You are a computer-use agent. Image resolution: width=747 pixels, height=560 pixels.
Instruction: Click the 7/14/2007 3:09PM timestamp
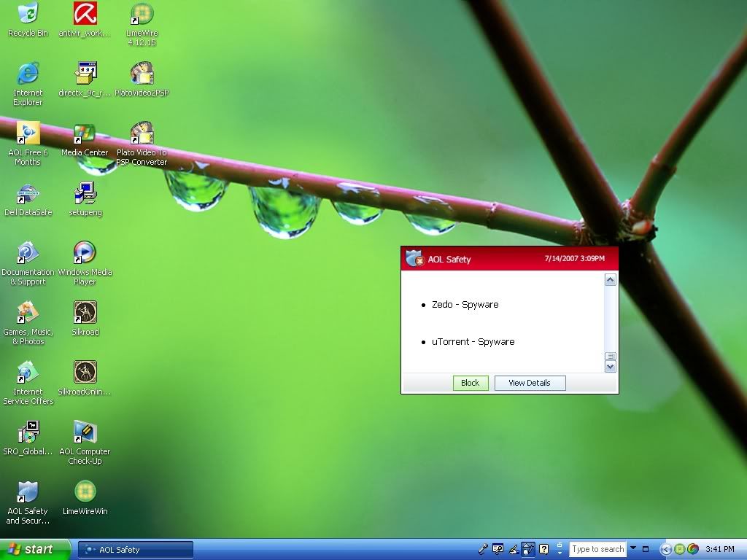click(x=575, y=259)
